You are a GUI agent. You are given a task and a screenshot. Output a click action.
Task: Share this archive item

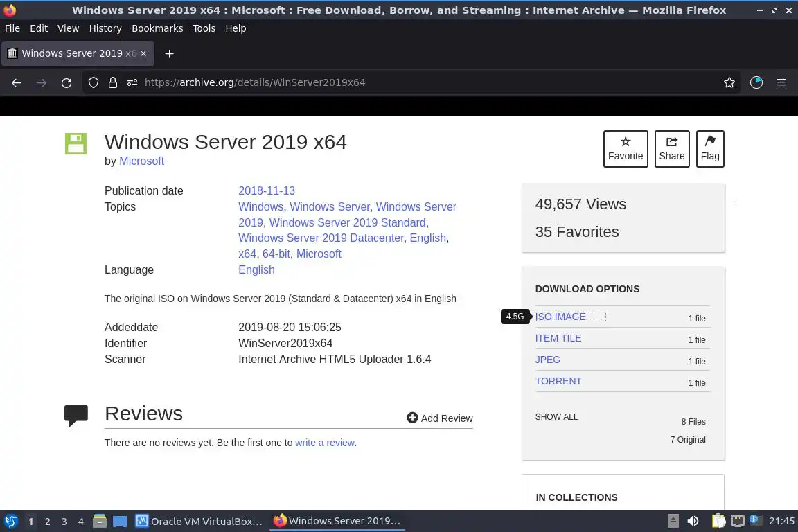672,149
